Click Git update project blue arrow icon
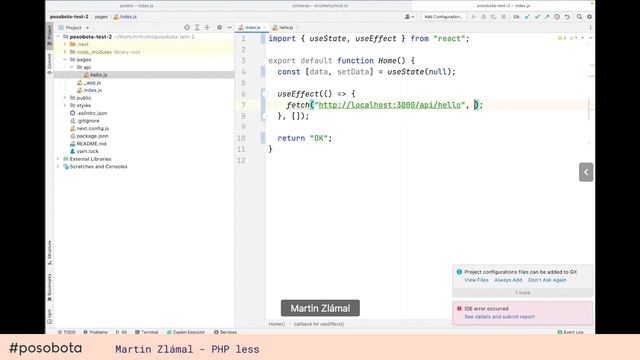The image size is (640, 360). pos(527,17)
